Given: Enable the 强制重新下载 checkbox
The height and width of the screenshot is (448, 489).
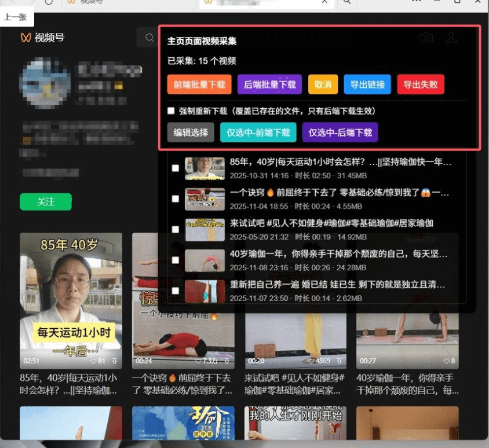Looking at the screenshot, I should pyautogui.click(x=170, y=110).
